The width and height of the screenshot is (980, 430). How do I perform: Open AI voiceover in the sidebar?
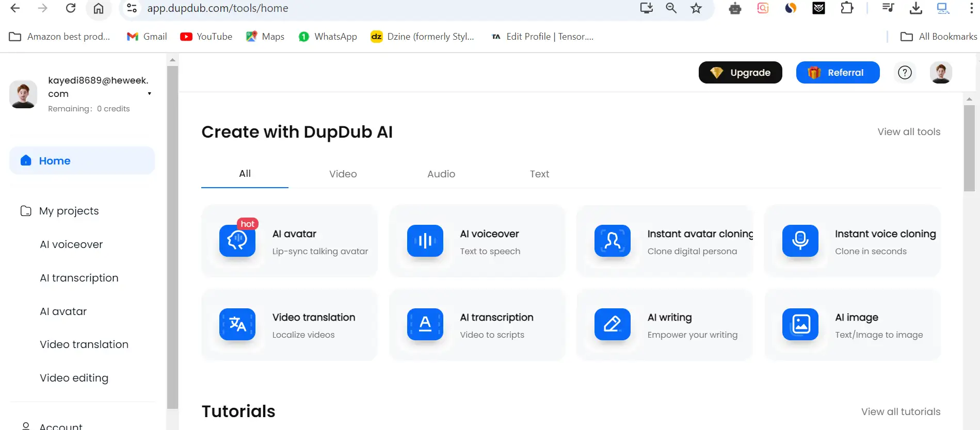pos(71,244)
